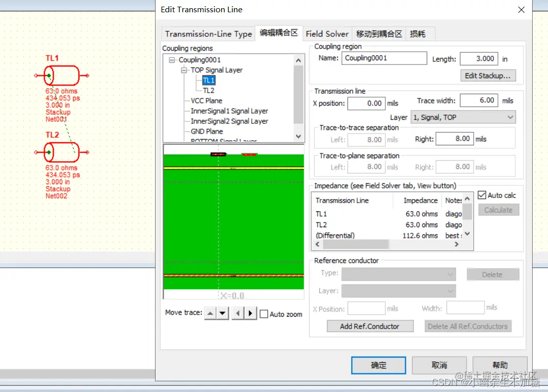
Task: Click the Length input field
Action: (x=479, y=59)
